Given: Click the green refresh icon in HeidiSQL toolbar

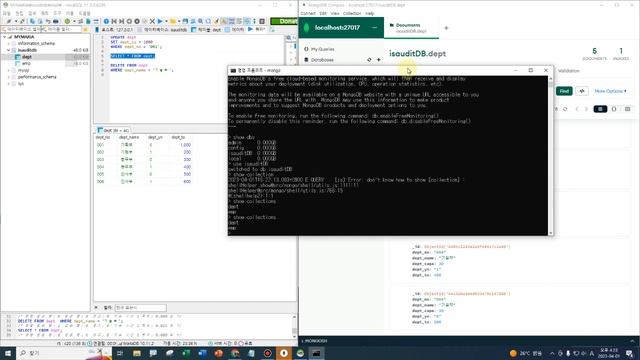Looking at the screenshot, I should (67, 21).
